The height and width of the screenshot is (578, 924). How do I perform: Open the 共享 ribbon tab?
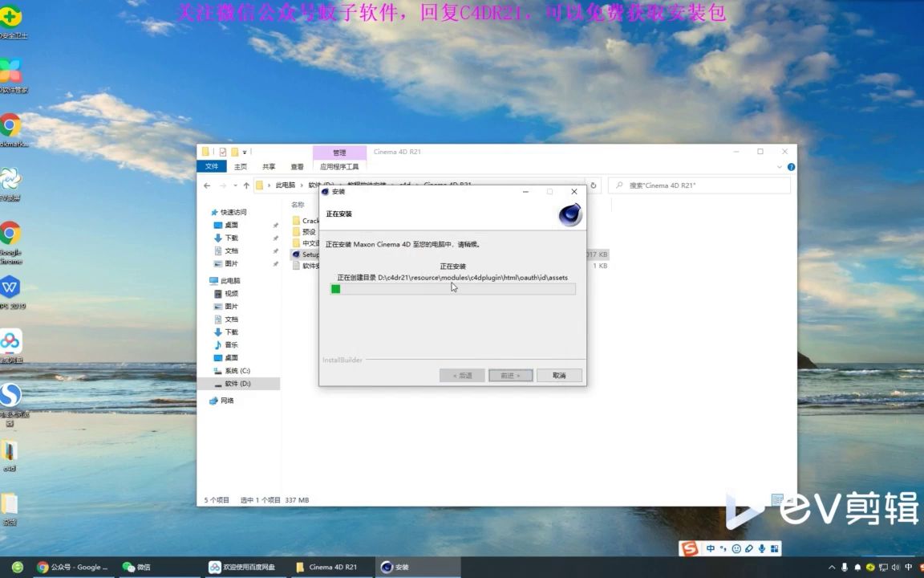269,167
